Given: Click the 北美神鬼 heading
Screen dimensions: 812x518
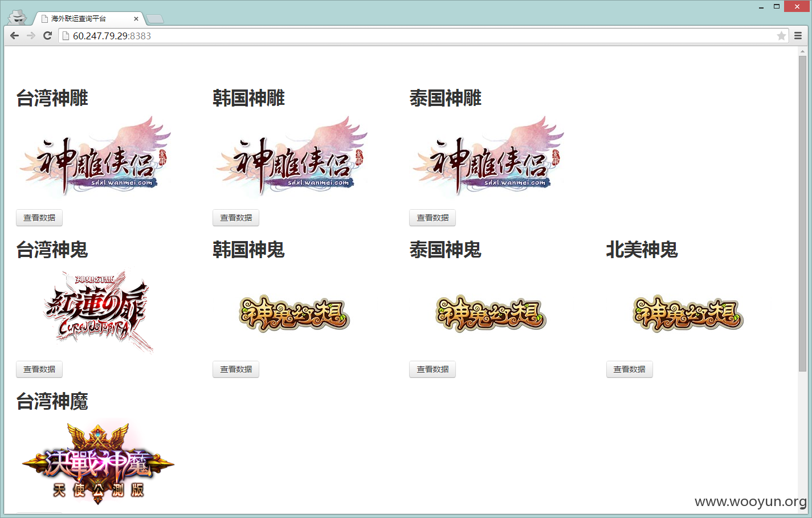Looking at the screenshot, I should (642, 250).
